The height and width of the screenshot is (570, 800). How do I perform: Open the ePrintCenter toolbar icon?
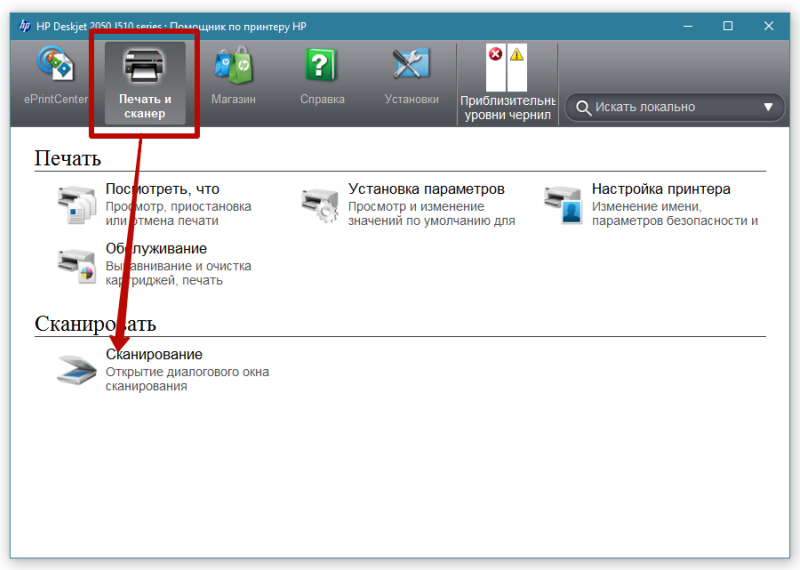[x=56, y=67]
